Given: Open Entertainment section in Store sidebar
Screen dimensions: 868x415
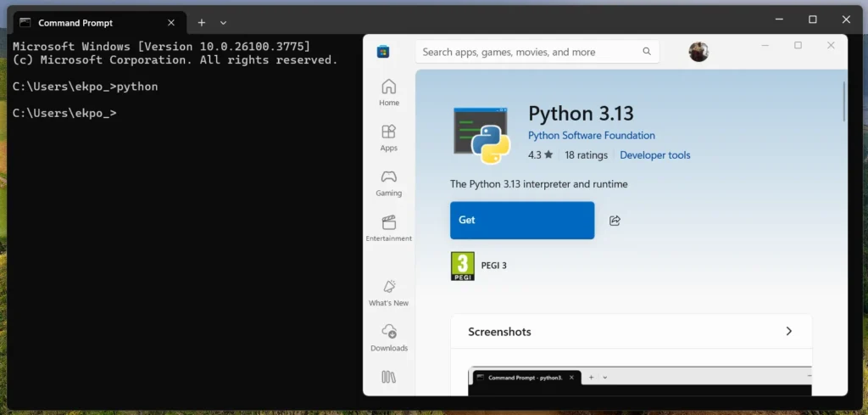Looking at the screenshot, I should coord(388,229).
